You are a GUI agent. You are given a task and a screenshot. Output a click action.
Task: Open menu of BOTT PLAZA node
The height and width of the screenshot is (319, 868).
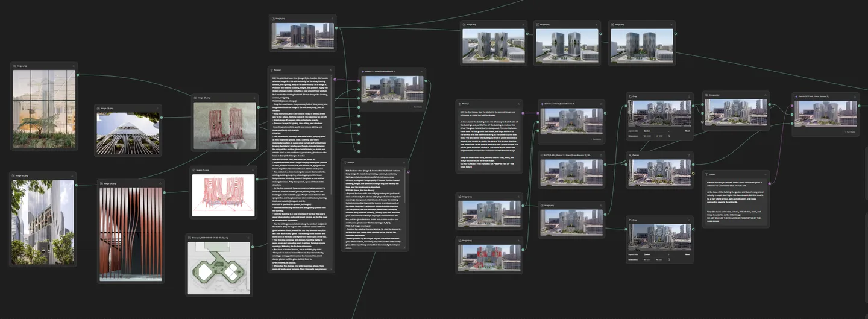point(601,155)
